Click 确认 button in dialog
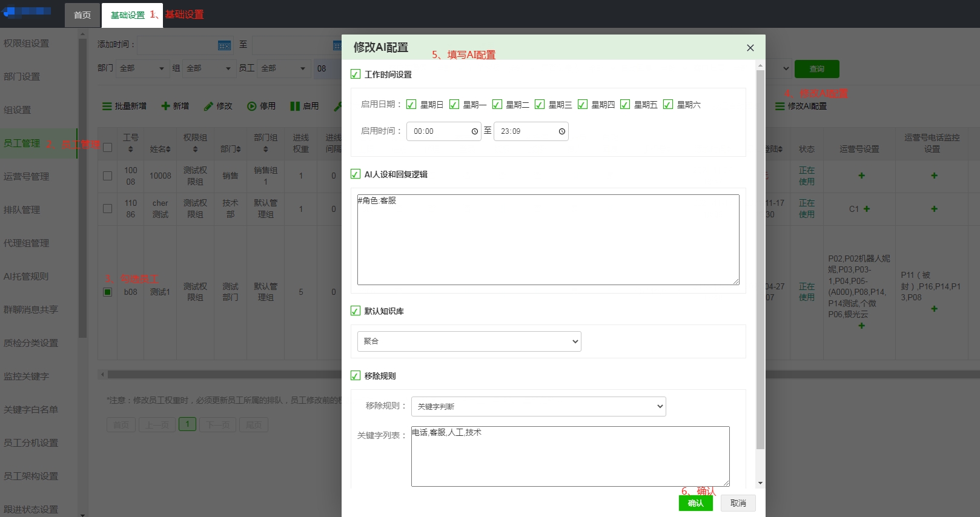 (x=695, y=503)
